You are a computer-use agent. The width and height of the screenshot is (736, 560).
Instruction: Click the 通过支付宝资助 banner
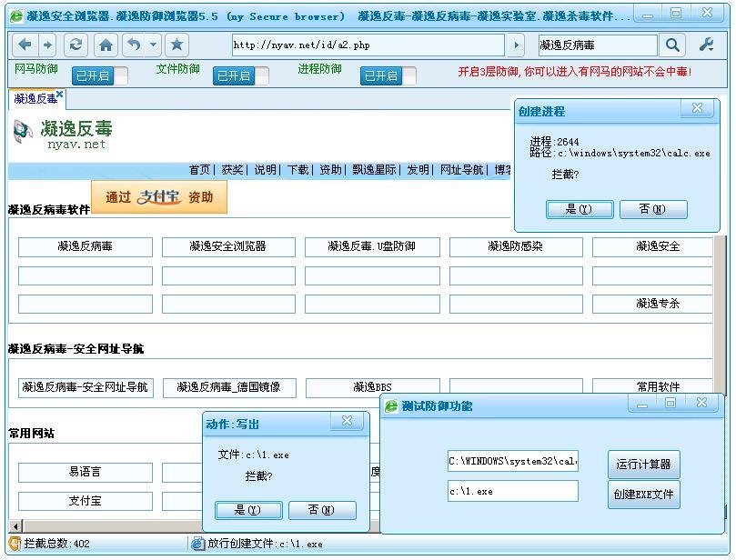click(x=159, y=197)
